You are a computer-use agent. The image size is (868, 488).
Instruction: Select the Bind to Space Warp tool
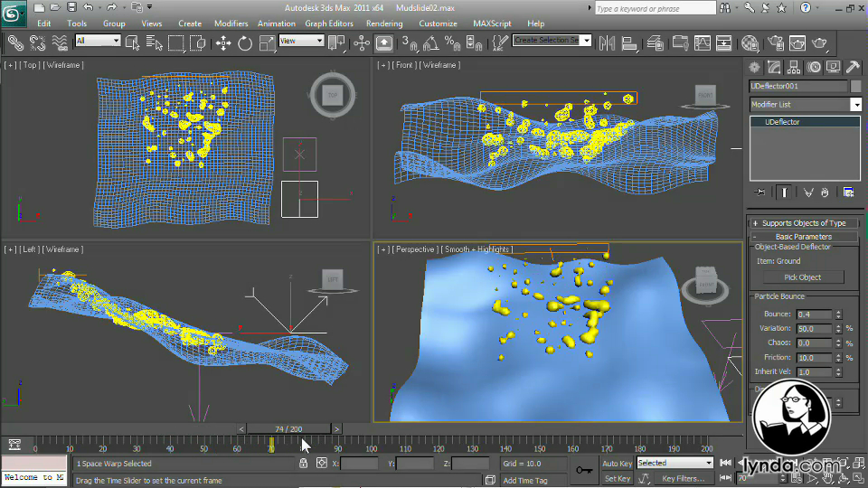point(60,42)
